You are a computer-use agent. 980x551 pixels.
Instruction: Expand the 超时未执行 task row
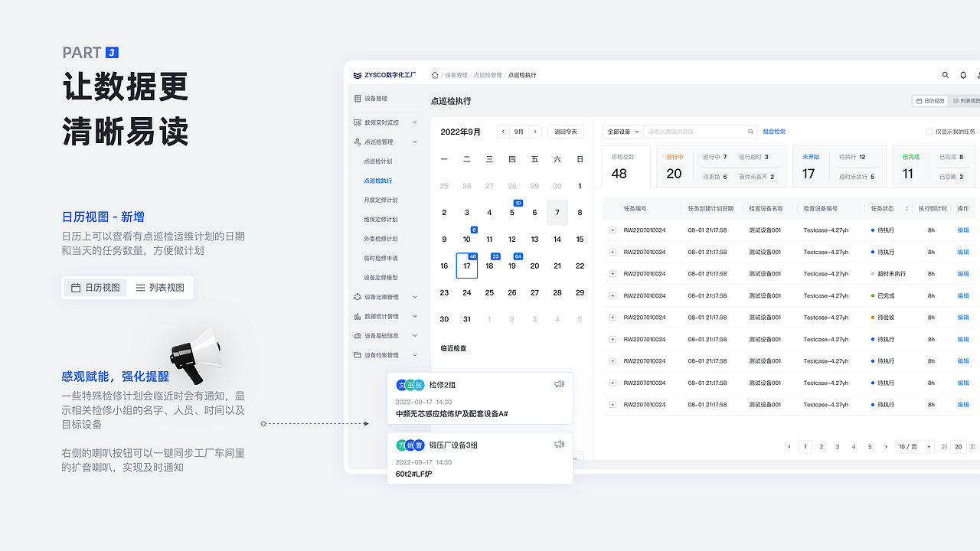pyautogui.click(x=612, y=274)
